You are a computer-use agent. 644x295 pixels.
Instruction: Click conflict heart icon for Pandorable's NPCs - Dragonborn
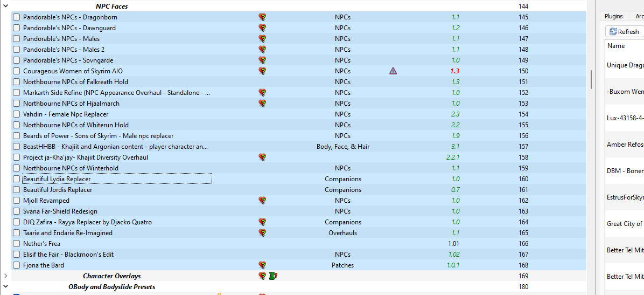tap(262, 17)
